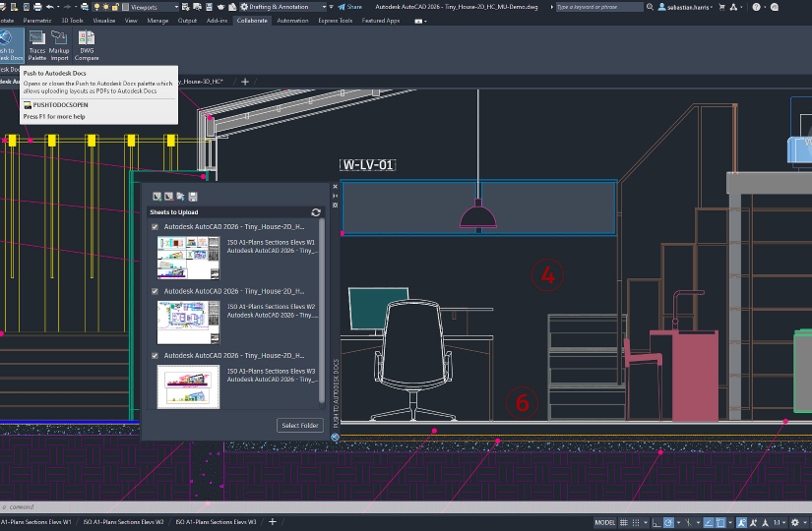
Task: Toggle polar tracking in status bar
Action: pyautogui.click(x=668, y=523)
